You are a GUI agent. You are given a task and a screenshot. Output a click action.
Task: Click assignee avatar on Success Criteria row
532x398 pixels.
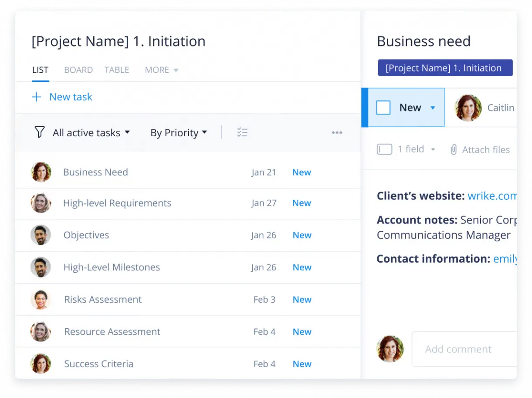(x=41, y=364)
